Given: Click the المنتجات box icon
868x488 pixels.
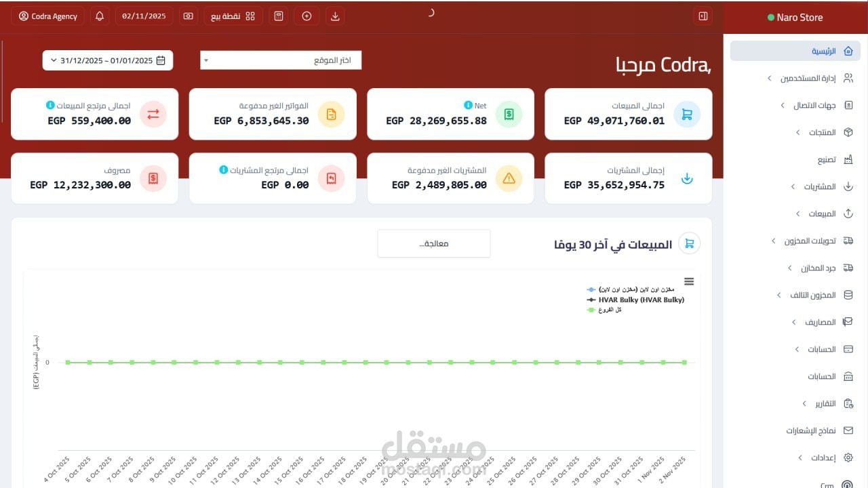Looking at the screenshot, I should [848, 132].
